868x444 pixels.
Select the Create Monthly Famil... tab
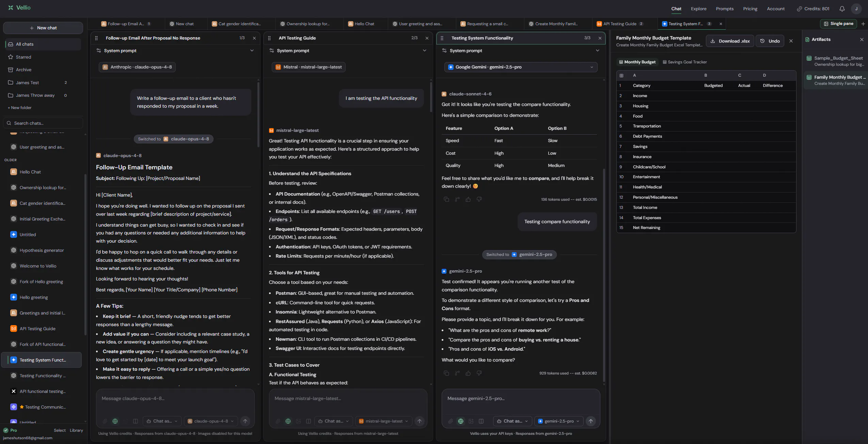point(556,24)
